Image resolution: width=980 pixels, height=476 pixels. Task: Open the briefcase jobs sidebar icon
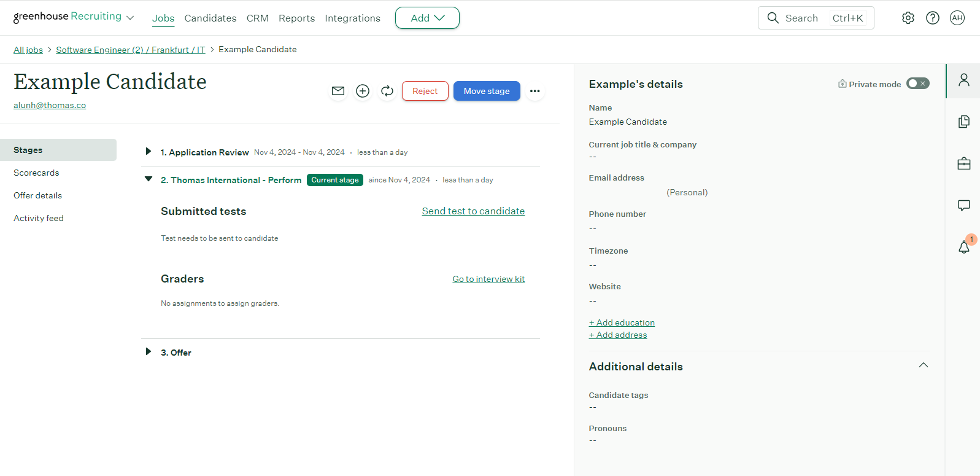(x=964, y=163)
